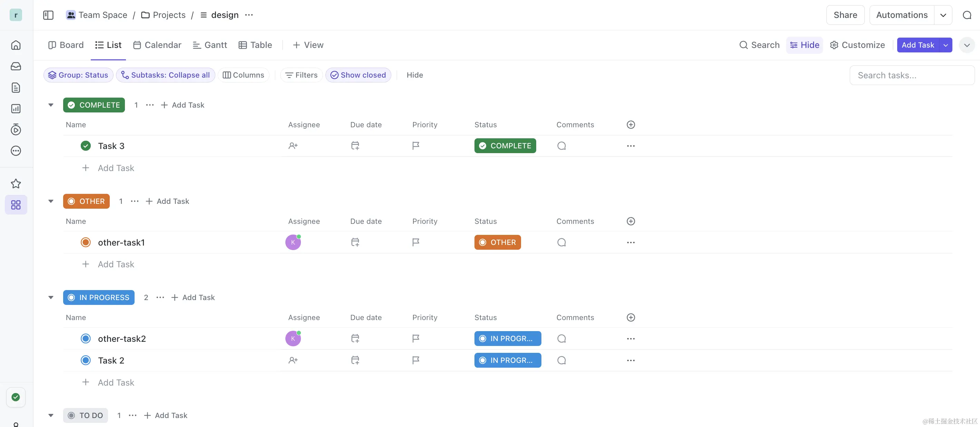Switch to the Gantt view tab

[x=210, y=45]
